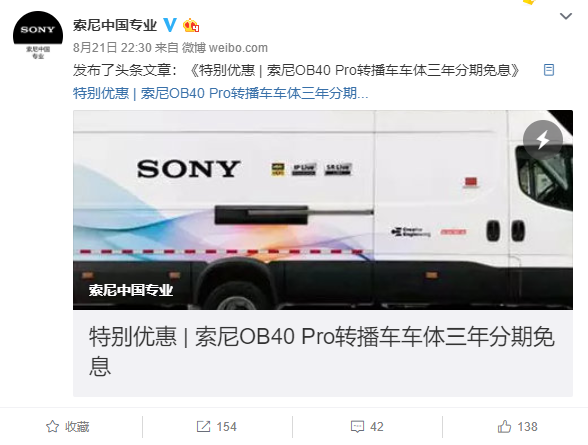Click the lightning bolt quick-read icon
This screenshot has height=445, width=588.
543,140
